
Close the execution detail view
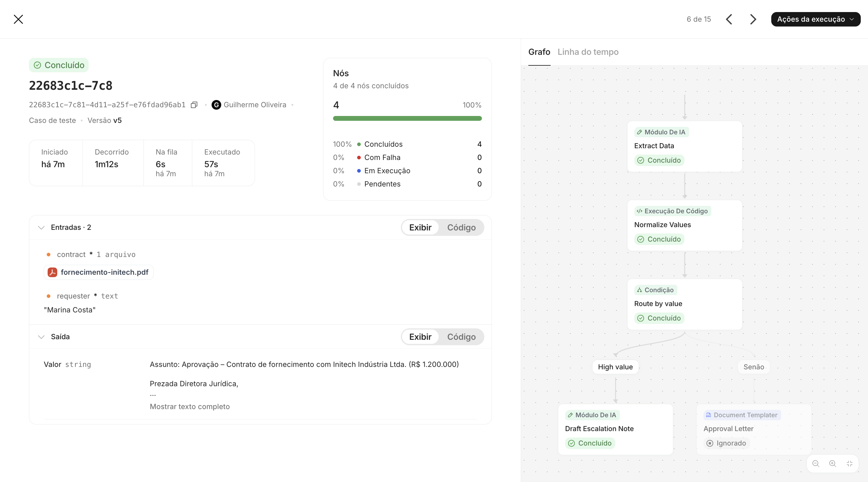(18, 19)
